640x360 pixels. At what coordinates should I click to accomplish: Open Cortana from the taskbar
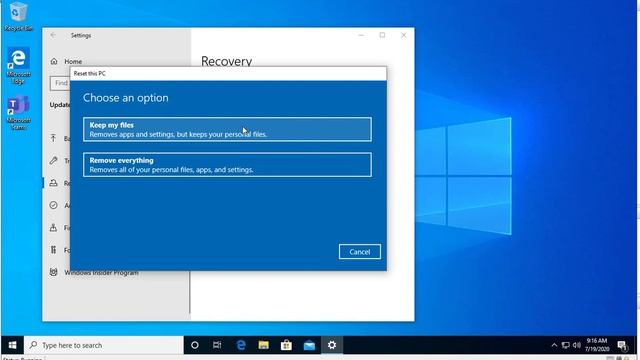coord(195,345)
